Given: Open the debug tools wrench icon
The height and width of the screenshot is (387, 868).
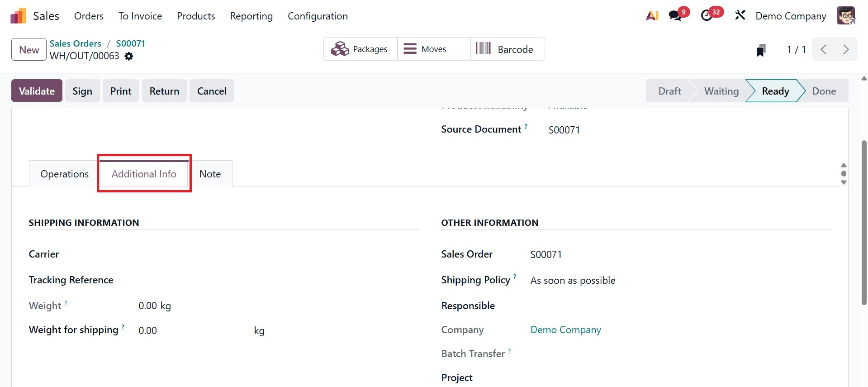Looking at the screenshot, I should coord(740,16).
